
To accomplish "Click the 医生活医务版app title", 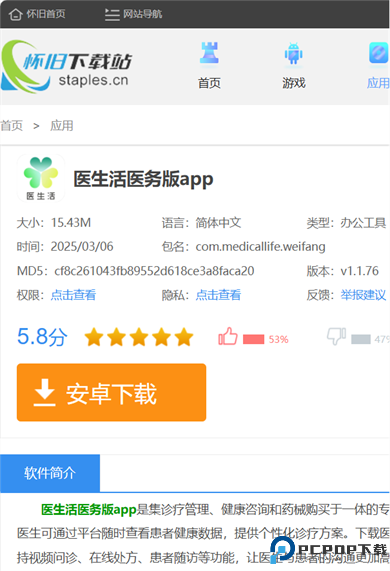I will click(143, 179).
